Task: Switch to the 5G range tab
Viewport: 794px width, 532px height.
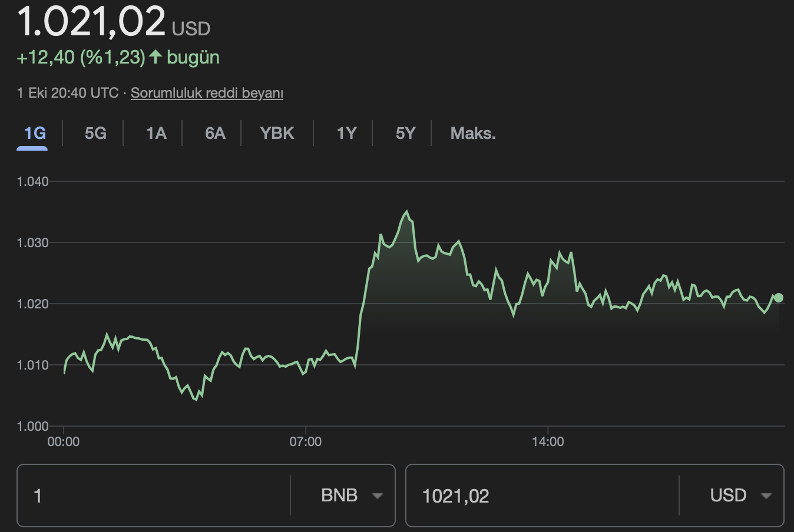Action: 95,134
